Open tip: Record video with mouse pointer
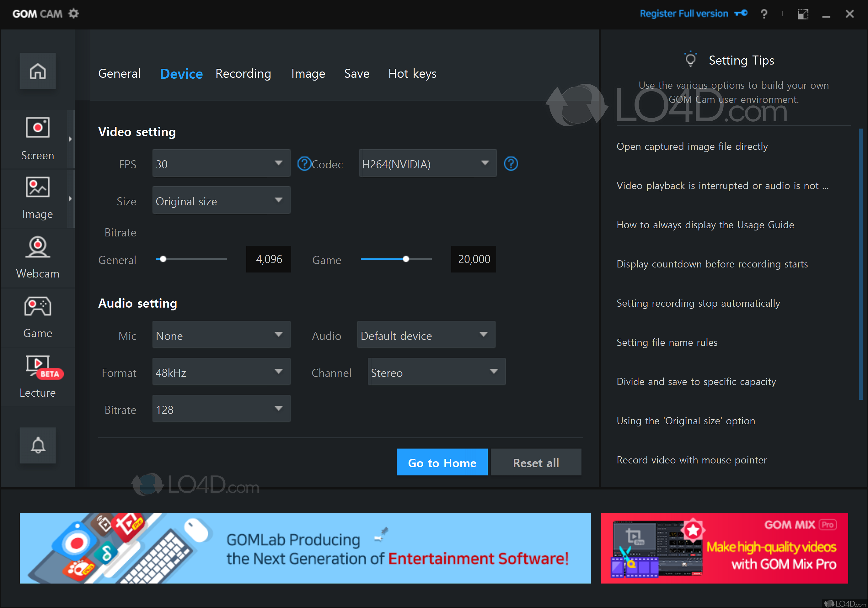Viewport: 868px width, 608px height. [691, 460]
